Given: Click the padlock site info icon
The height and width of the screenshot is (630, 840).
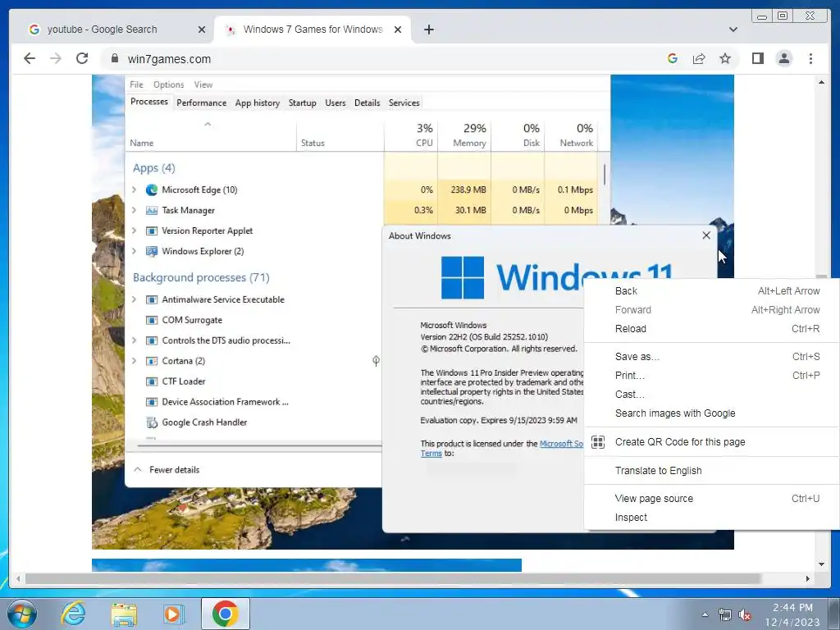Looking at the screenshot, I should pos(114,58).
